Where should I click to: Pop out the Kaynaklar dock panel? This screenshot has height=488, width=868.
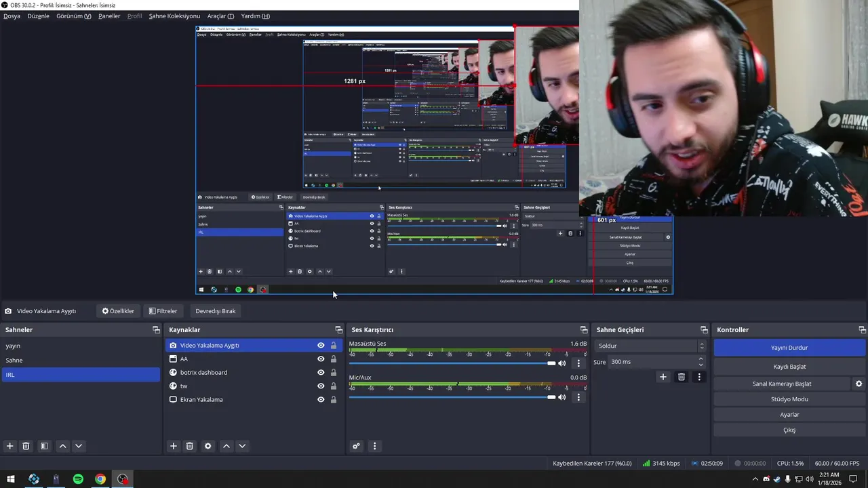coord(339,330)
